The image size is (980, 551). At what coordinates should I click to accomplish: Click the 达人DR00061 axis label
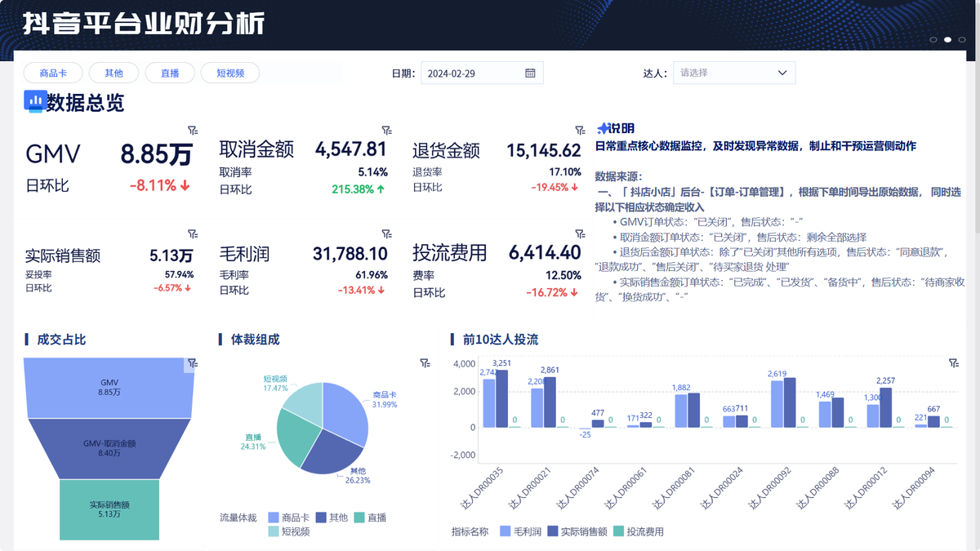pos(625,490)
